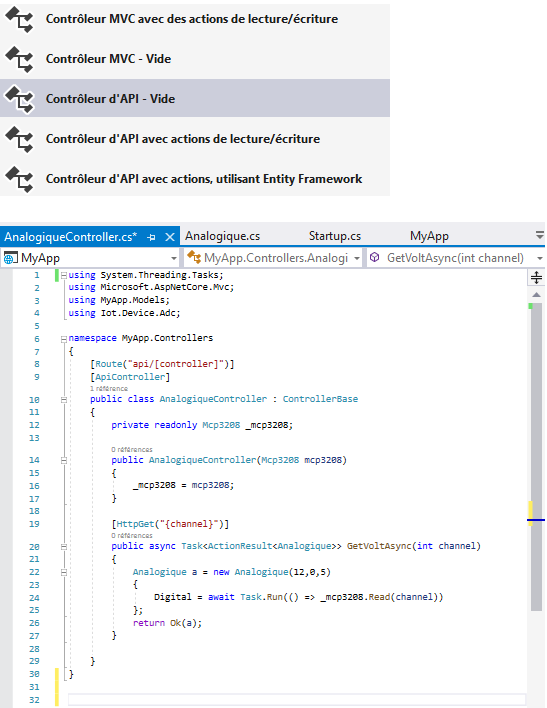Collapse the GetVoltAsync method block

64,547
